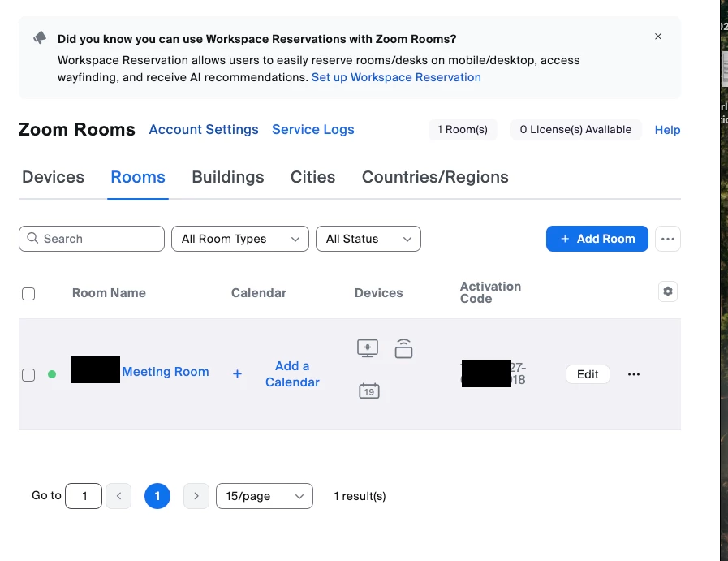Open Meeting Room row more actions ellipsis

(x=634, y=374)
